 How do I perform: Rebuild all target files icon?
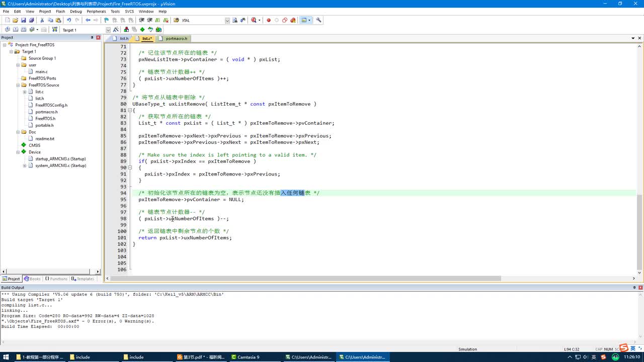[x=24, y=30]
